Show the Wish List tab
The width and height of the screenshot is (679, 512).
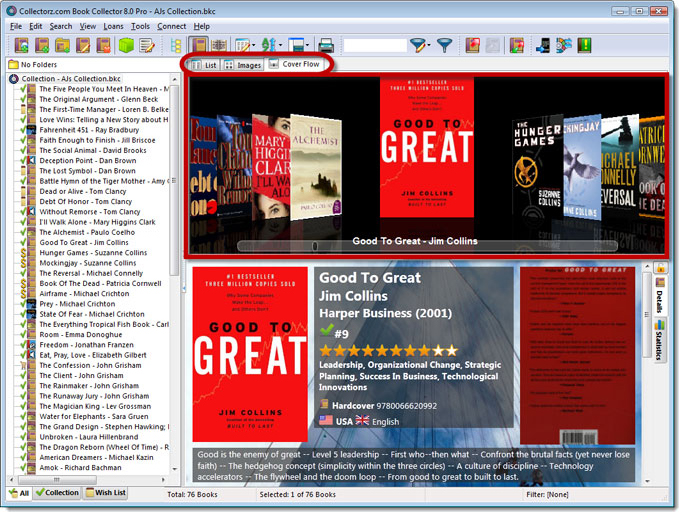pos(107,493)
